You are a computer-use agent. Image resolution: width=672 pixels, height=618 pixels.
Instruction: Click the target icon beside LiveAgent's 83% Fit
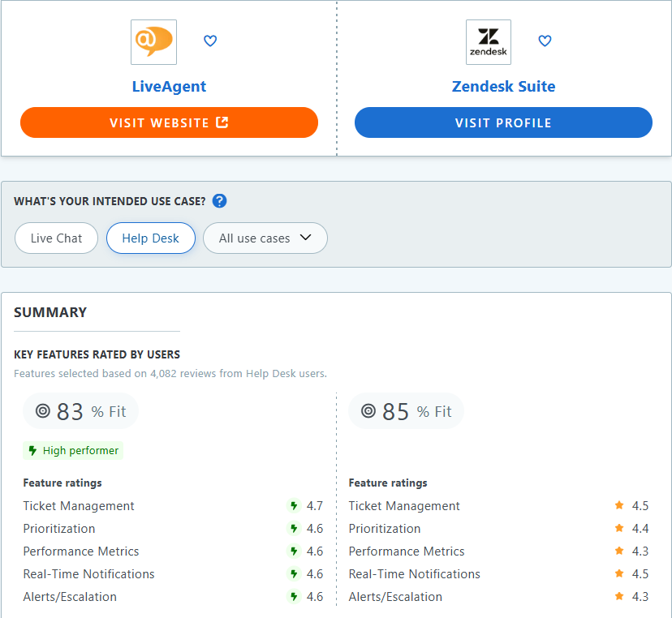tap(42, 411)
